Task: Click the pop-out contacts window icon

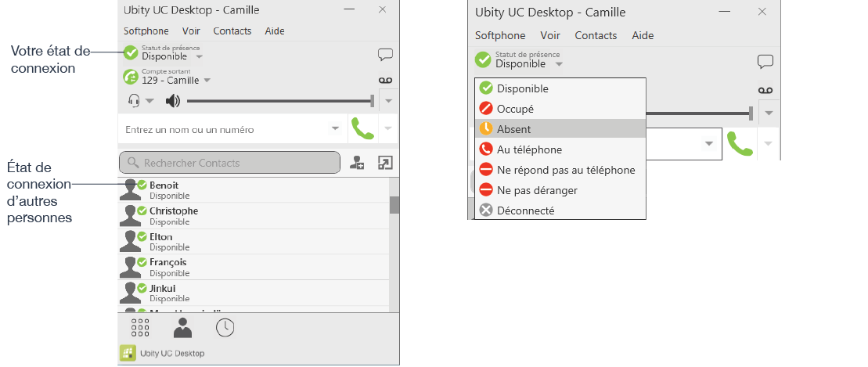Action: point(385,163)
